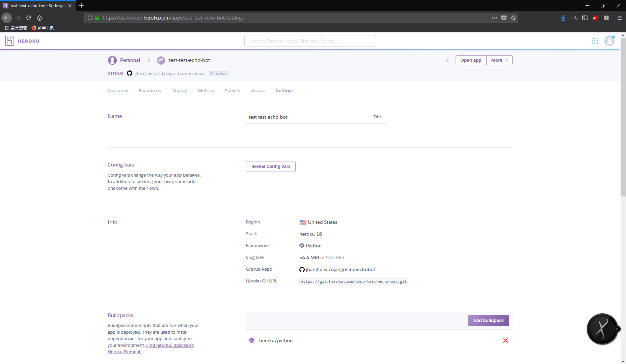Viewport: 626px width, 364px height.
Task: Select the Access tab
Action: [x=258, y=90]
